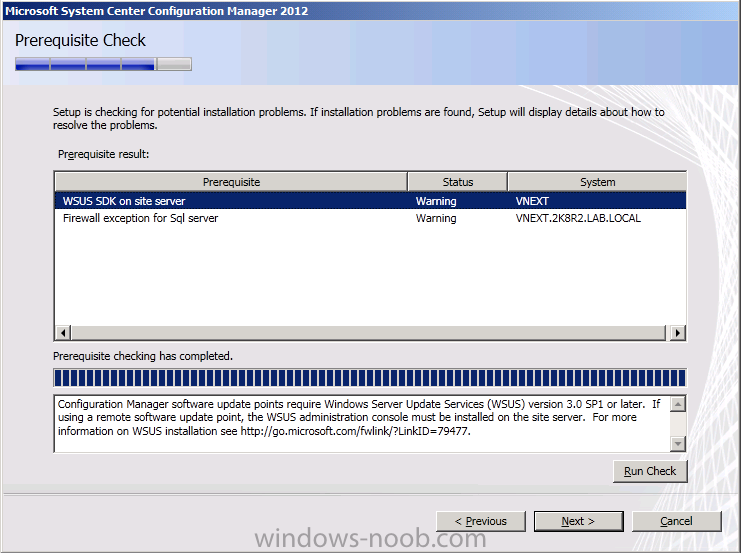Click the 'Prerequisite checking has completed.' text

(x=143, y=356)
